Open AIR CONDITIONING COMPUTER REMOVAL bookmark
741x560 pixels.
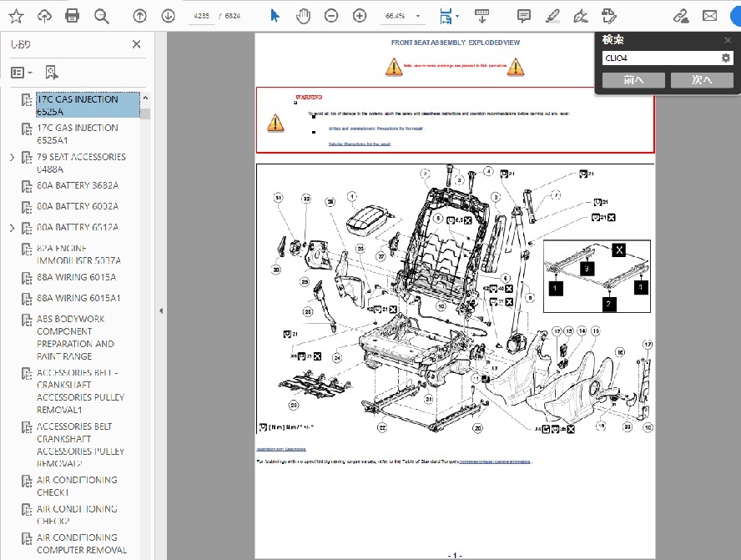tap(82, 543)
